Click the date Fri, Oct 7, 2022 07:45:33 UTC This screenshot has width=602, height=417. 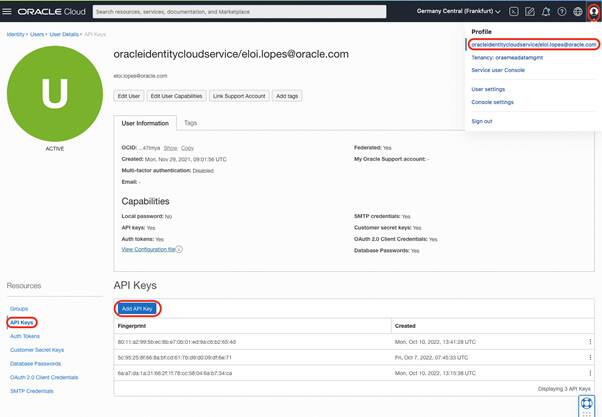pyautogui.click(x=431, y=357)
